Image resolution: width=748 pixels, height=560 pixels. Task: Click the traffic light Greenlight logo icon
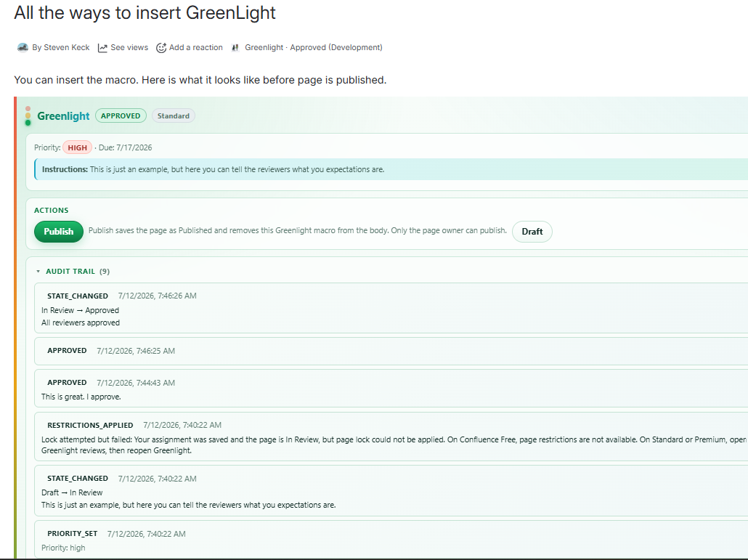point(28,116)
